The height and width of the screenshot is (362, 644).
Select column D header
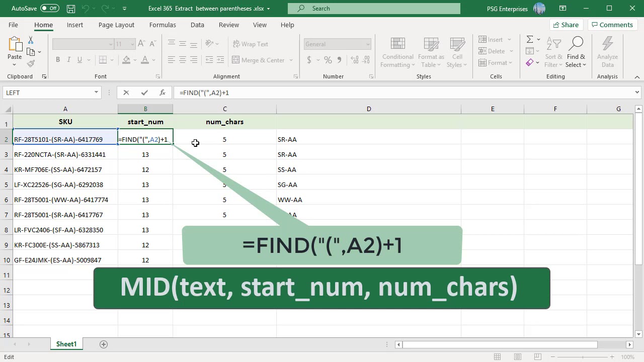click(x=369, y=109)
